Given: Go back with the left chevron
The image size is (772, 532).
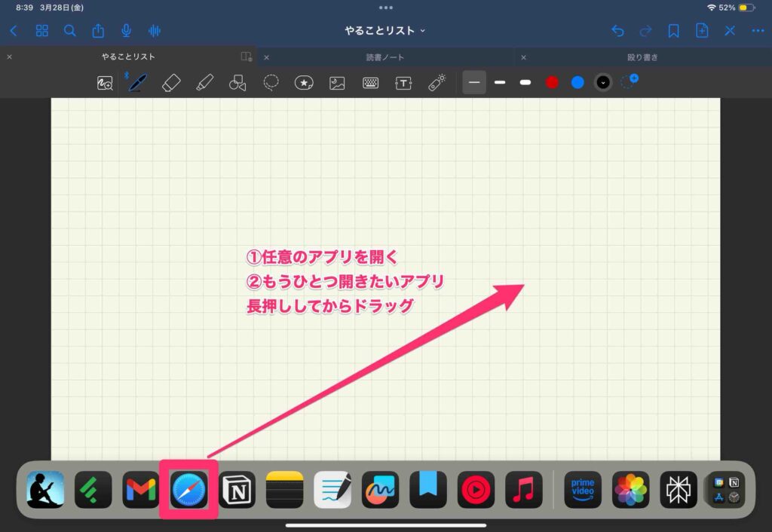Looking at the screenshot, I should (14, 31).
